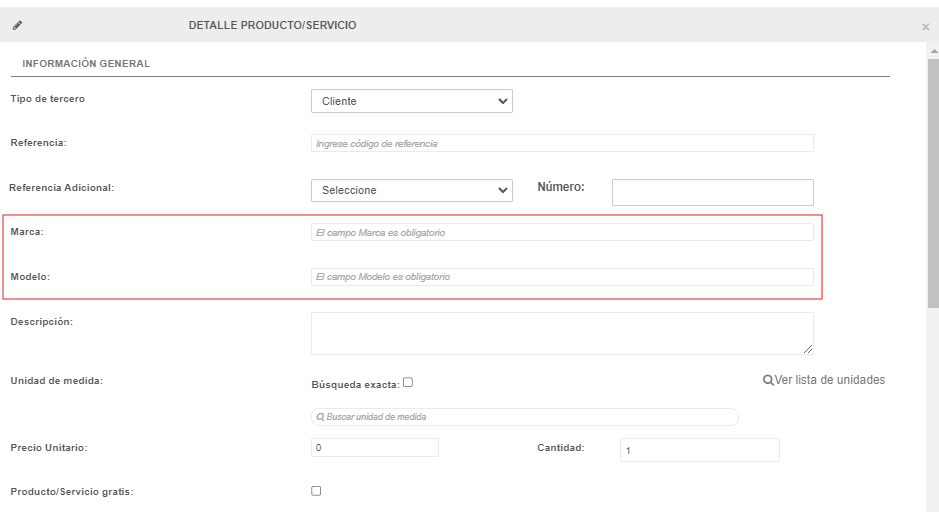
Task: Select the Información General section heading
Action: pyautogui.click(x=86, y=63)
